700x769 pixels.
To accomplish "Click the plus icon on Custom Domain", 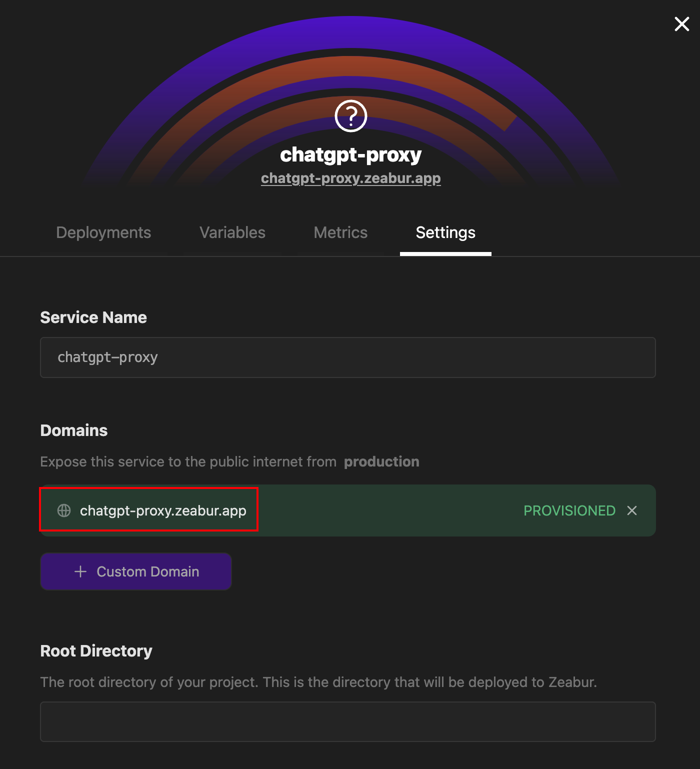I will pyautogui.click(x=80, y=571).
